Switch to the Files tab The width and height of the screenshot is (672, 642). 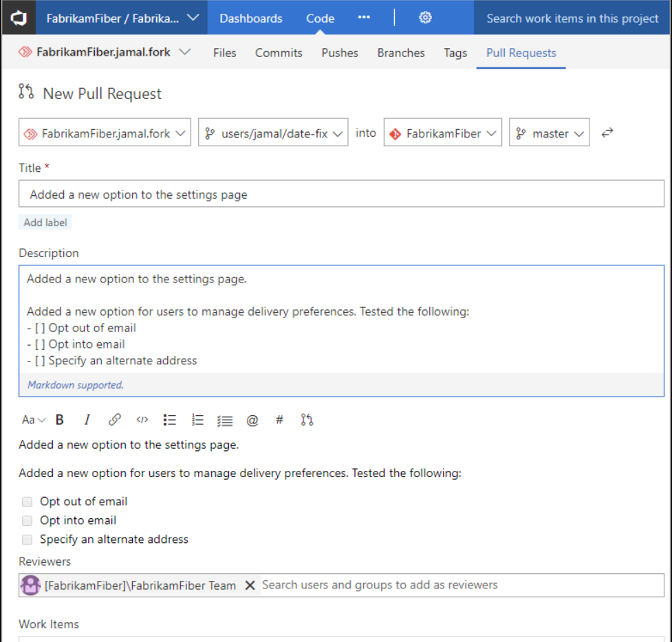224,53
